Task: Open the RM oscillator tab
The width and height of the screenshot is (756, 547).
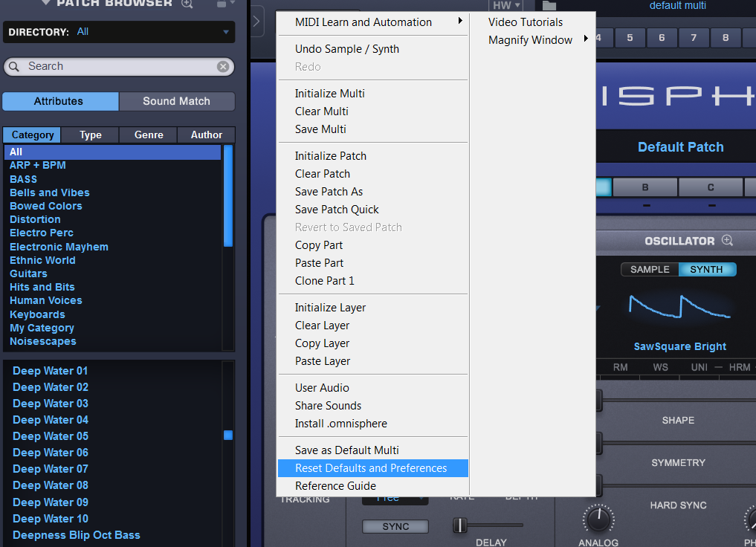Action: pyautogui.click(x=621, y=367)
